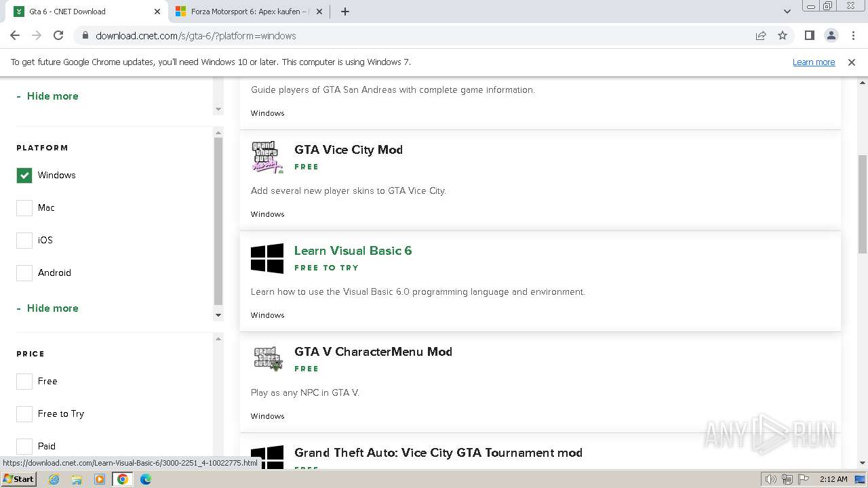Check the Android platform checkbox
The width and height of the screenshot is (868, 488).
[24, 273]
